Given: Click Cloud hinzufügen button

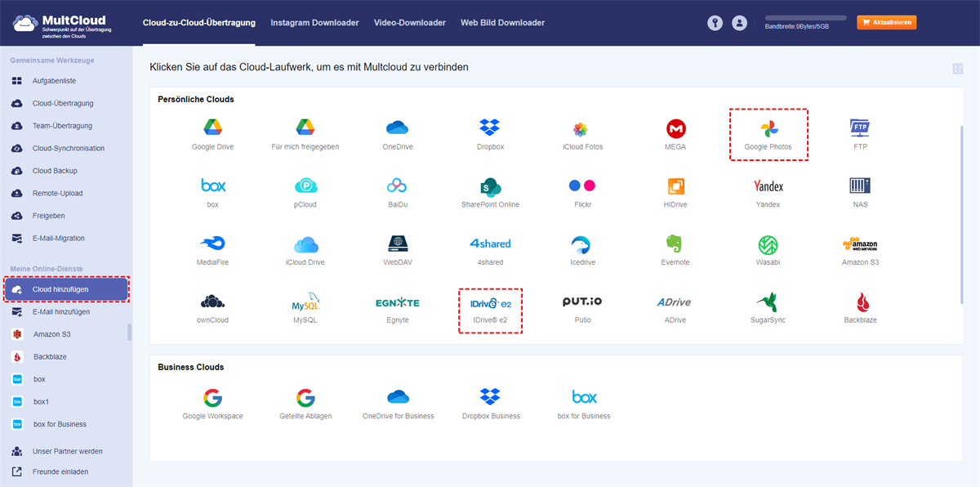Looking at the screenshot, I should click(x=66, y=289).
